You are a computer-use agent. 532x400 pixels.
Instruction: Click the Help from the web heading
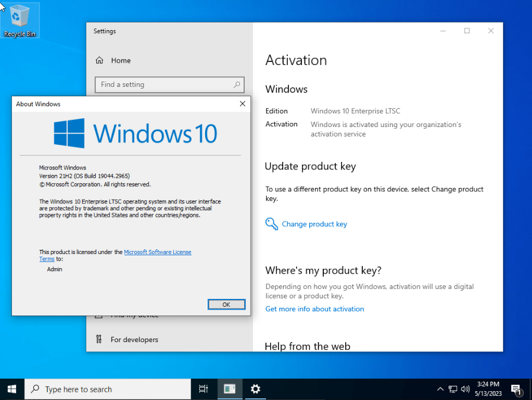307,346
